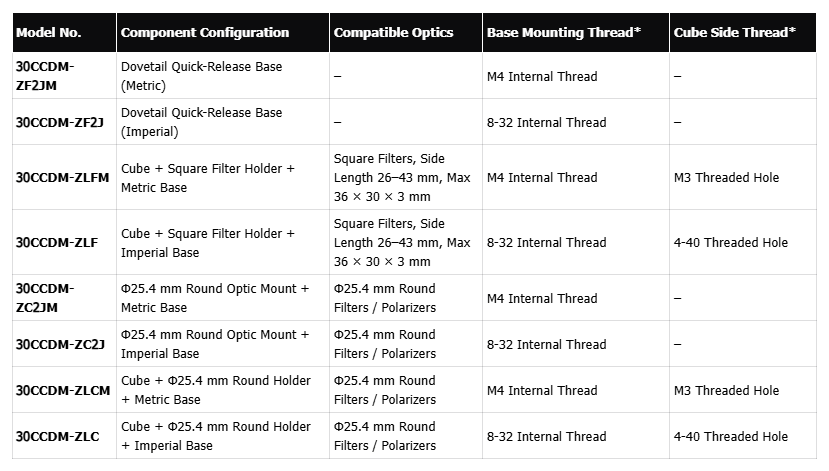Click the Cube Side Thread column header
Screen dimensions: 829x471
pyautogui.click(x=735, y=33)
